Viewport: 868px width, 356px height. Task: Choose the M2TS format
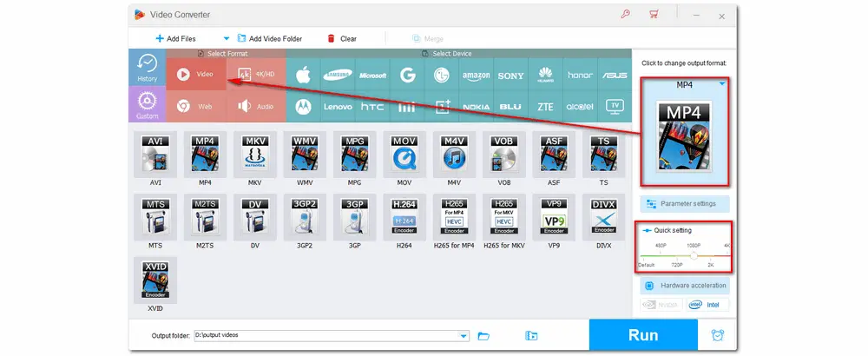205,216
